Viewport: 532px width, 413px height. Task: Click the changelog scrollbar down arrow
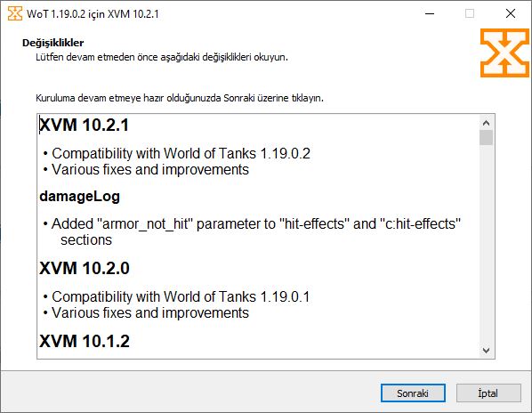point(487,350)
